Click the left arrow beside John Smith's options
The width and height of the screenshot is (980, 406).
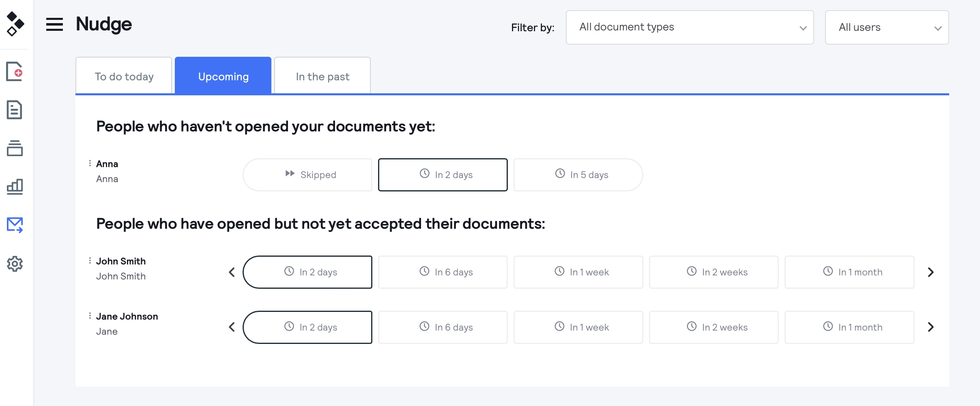[232, 272]
